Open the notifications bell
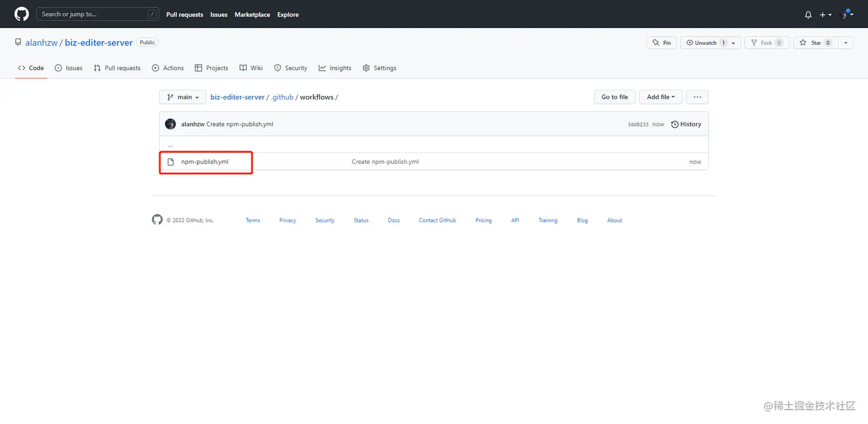 [808, 15]
